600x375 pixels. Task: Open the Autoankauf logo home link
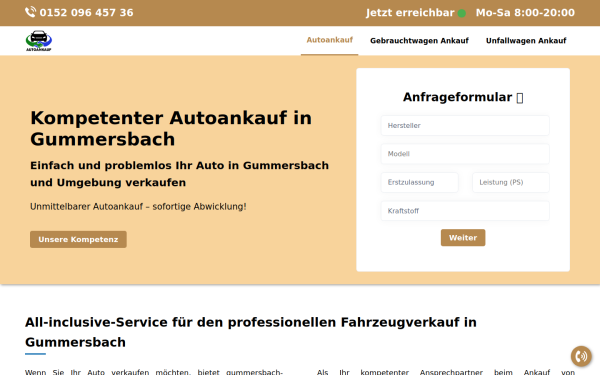click(39, 41)
